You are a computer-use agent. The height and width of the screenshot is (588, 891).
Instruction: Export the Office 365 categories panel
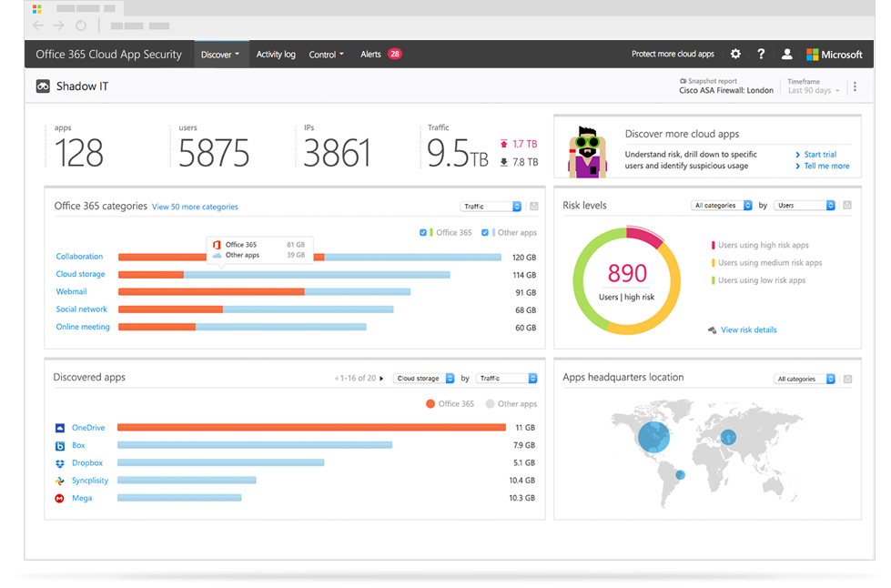[x=534, y=207]
